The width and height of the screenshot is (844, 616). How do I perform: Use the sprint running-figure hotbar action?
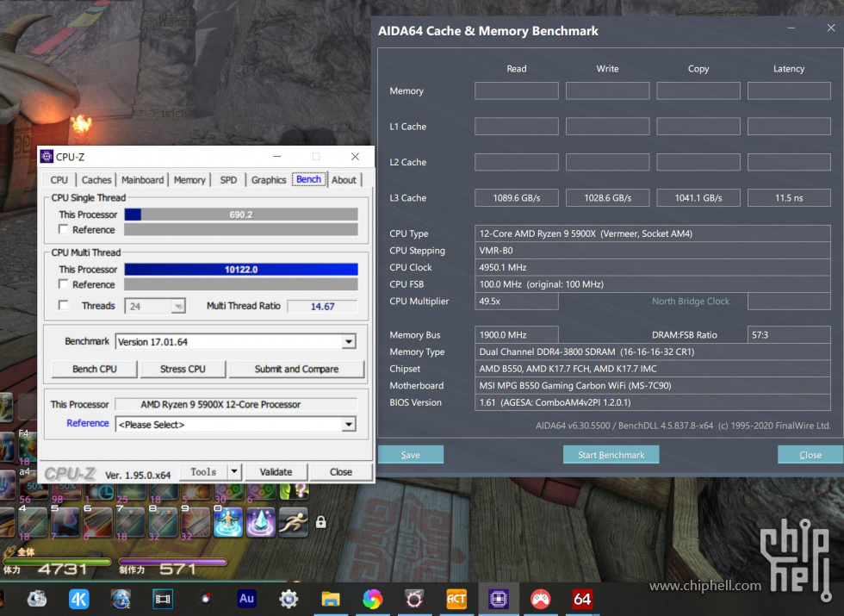[294, 522]
